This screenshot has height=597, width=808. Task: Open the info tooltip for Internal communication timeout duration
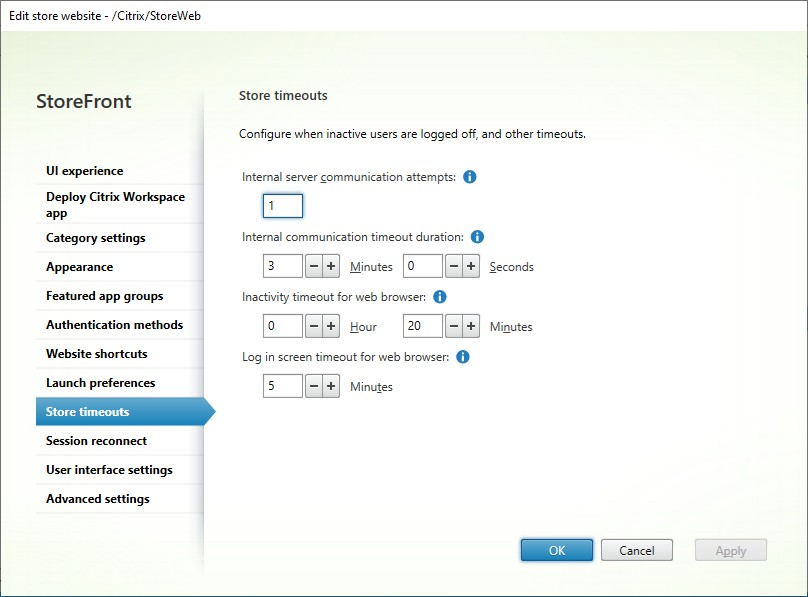477,237
